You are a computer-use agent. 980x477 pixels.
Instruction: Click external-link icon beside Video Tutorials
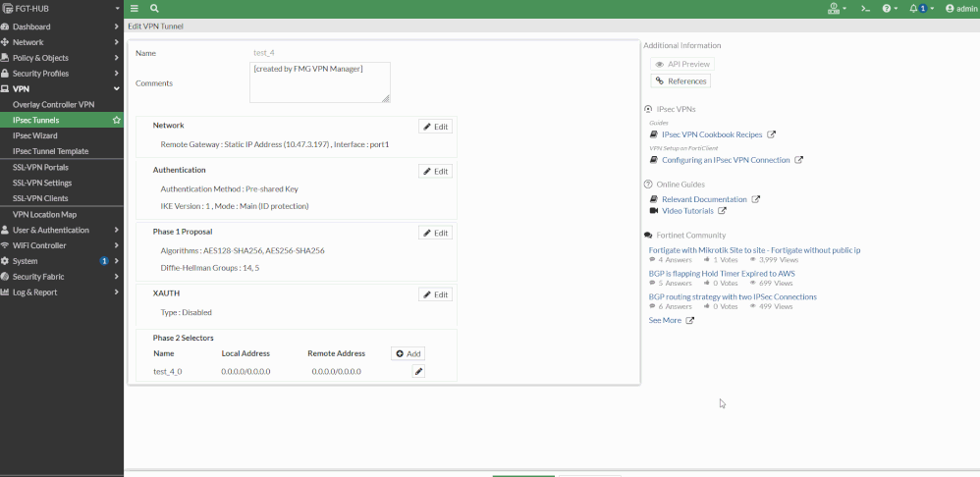(x=722, y=211)
